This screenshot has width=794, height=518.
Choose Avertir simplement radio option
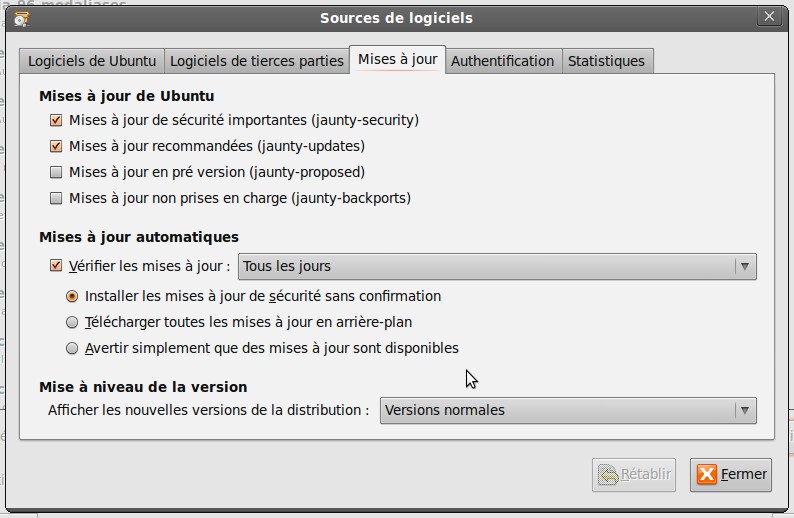click(x=72, y=348)
